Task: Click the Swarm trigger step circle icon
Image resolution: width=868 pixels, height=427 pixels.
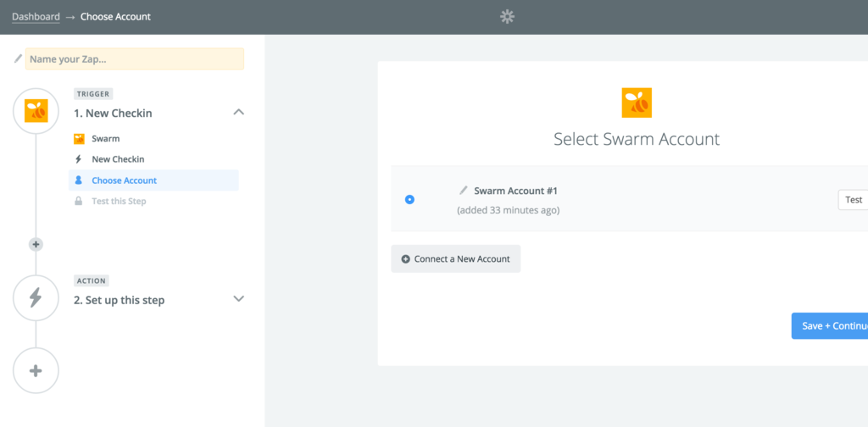Action: click(x=36, y=111)
